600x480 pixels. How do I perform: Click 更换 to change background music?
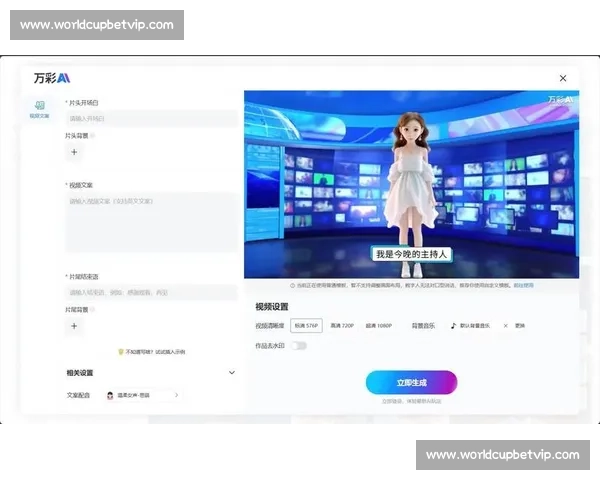click(520, 326)
